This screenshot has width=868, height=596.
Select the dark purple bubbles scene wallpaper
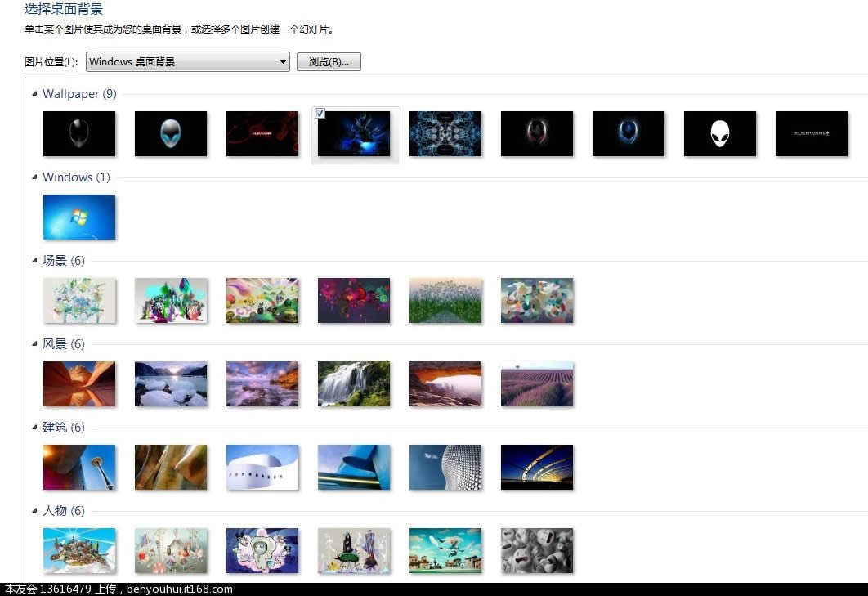tap(354, 300)
